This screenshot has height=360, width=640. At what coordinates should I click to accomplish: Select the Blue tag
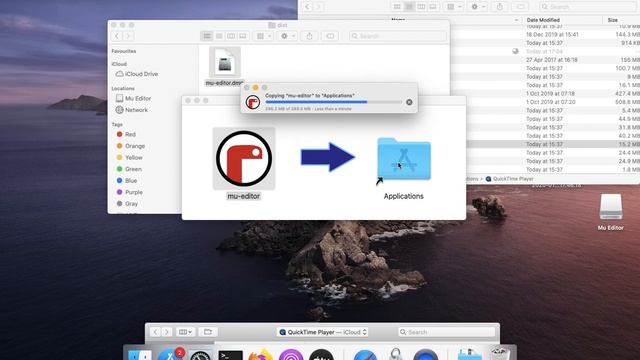127,180
